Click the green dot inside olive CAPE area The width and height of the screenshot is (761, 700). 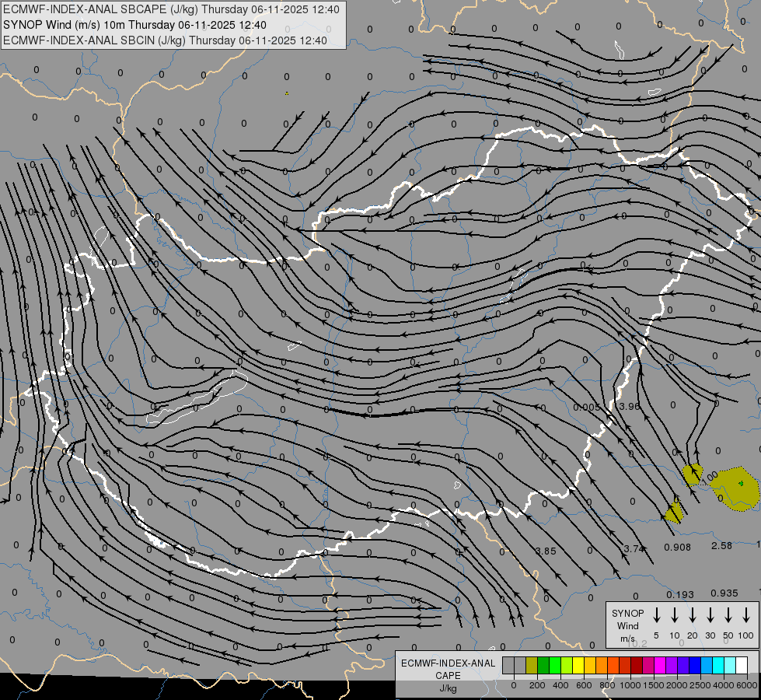[741, 483]
